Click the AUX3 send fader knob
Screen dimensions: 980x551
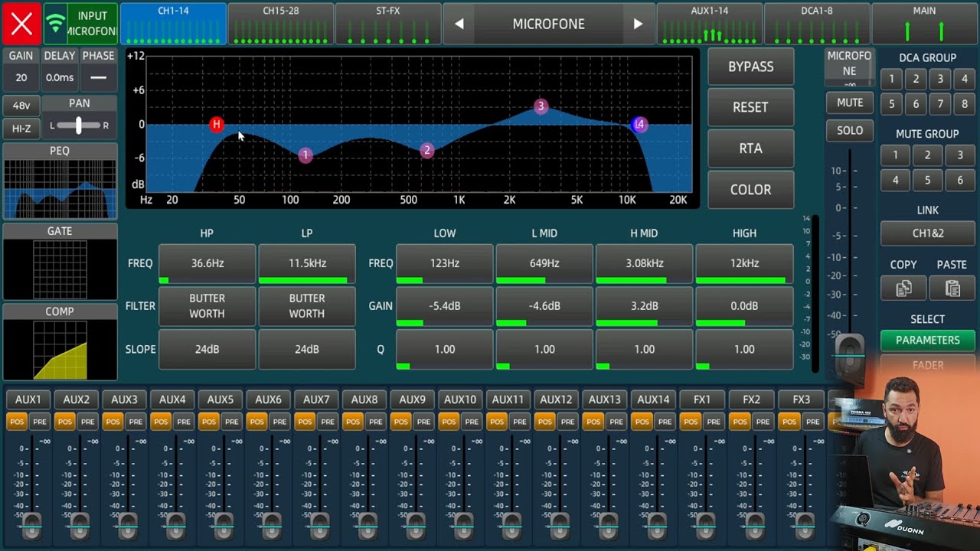click(128, 527)
